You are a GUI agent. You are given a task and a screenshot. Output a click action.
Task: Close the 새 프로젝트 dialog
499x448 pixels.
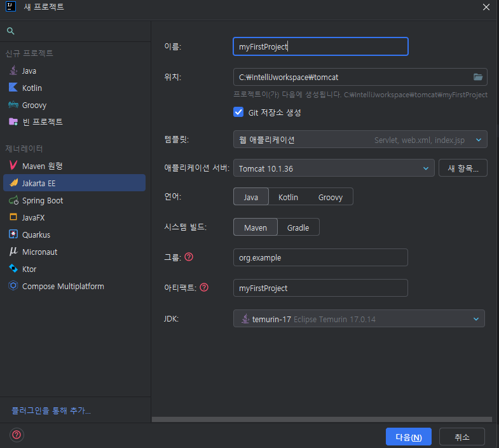coord(486,7)
